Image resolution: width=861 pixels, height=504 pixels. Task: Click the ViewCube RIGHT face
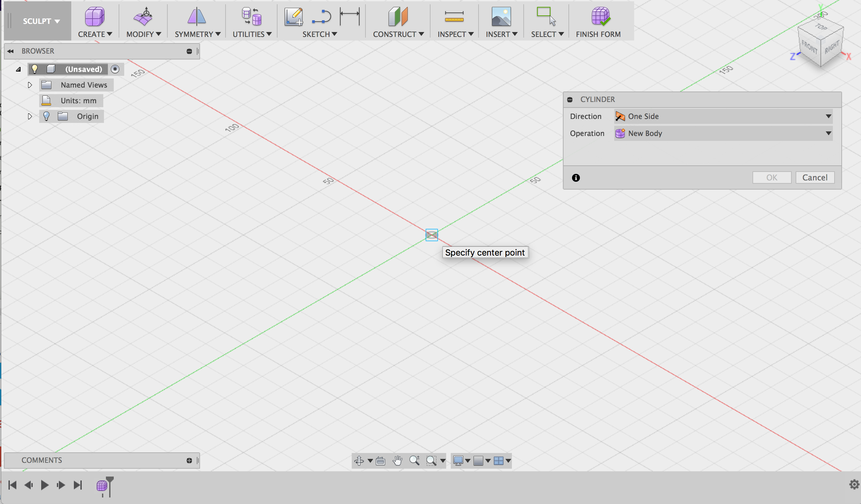tap(832, 47)
